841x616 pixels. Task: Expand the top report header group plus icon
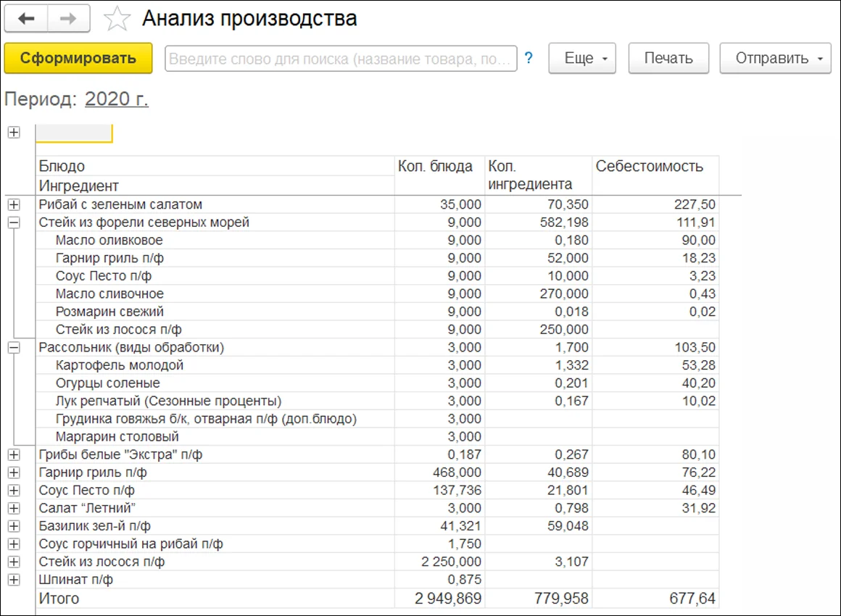13,133
